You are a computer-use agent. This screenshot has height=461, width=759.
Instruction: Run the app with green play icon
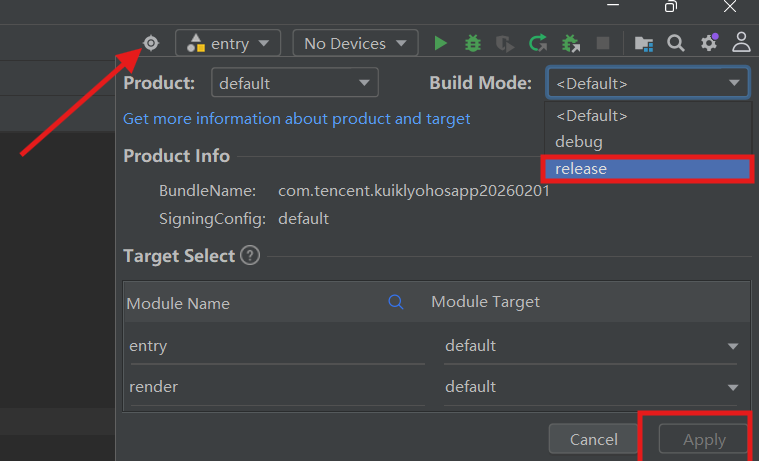click(440, 43)
